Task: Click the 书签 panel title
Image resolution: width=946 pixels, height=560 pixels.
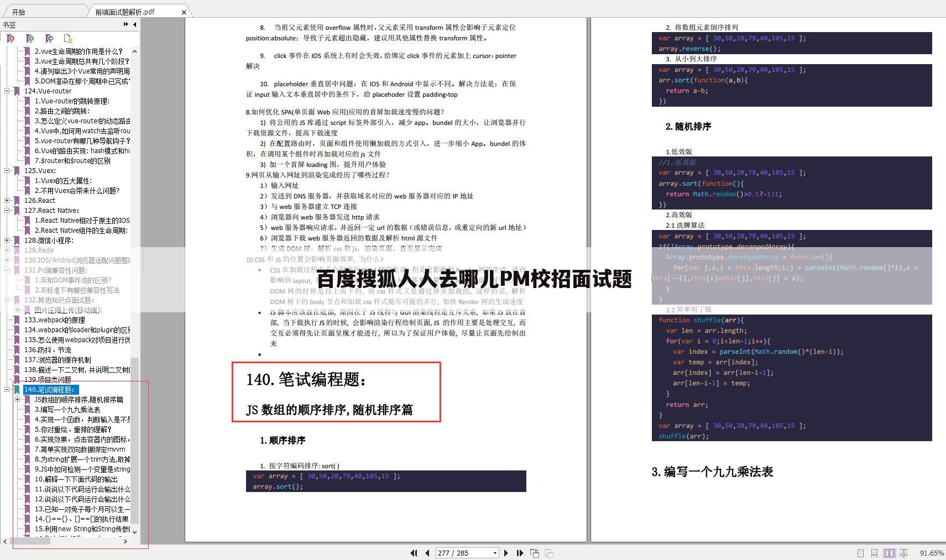Action: pyautogui.click(x=9, y=25)
